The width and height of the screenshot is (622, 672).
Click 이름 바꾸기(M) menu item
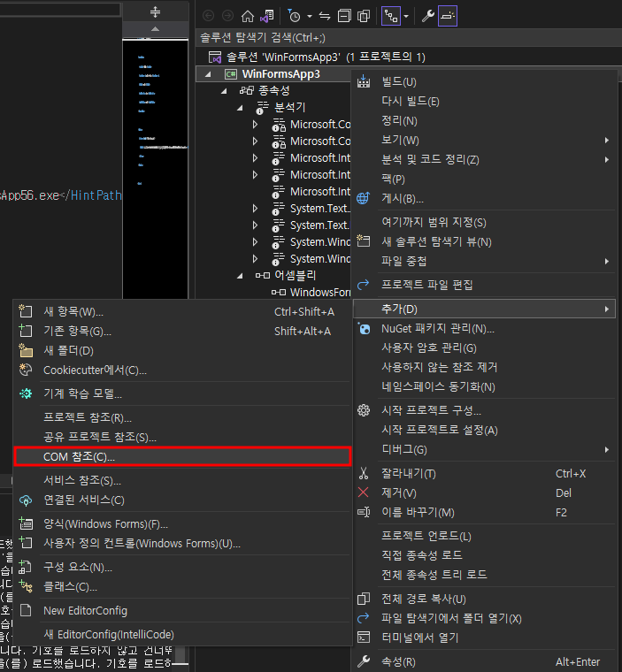pos(484,513)
